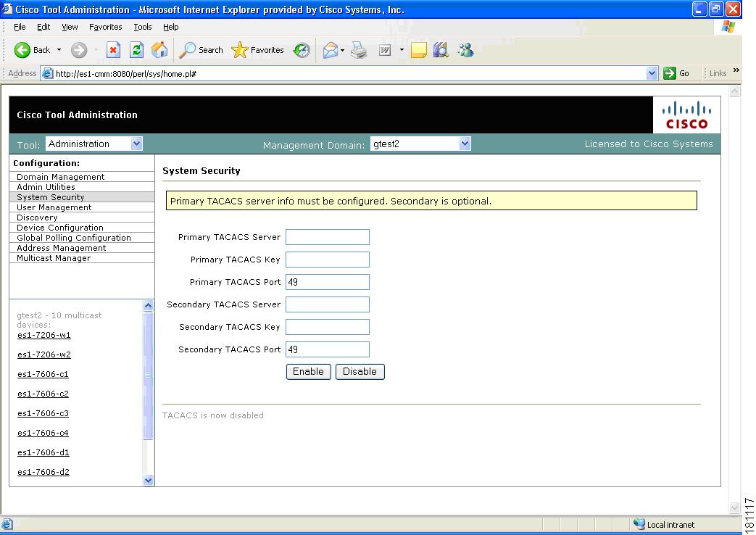The width and height of the screenshot is (756, 535).
Task: Open the Favorites menu
Action: (x=106, y=27)
